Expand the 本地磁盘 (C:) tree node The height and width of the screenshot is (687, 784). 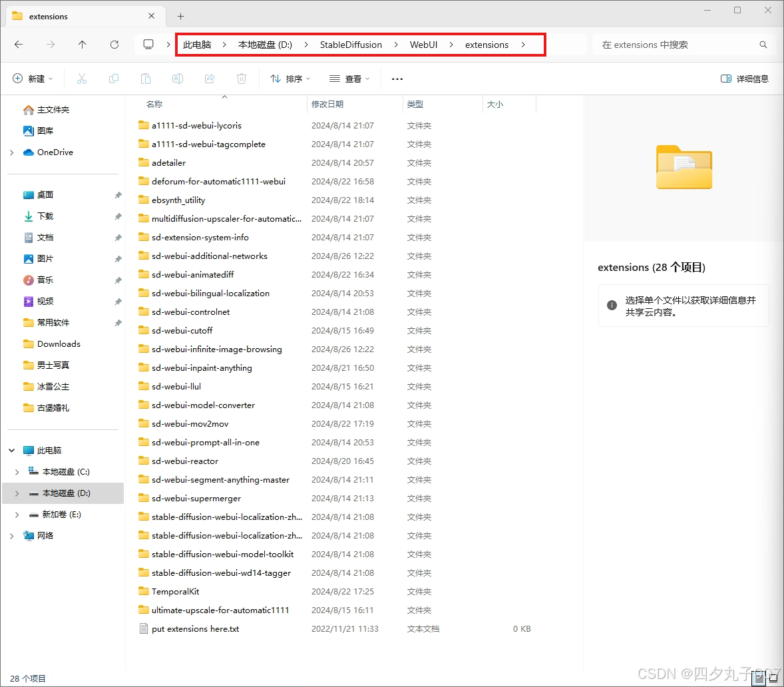click(x=17, y=472)
